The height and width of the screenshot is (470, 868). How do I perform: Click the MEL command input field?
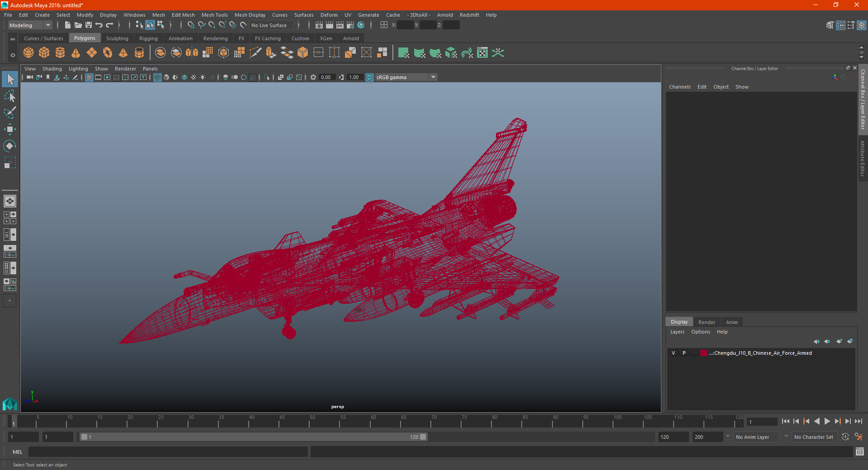[x=168, y=452]
